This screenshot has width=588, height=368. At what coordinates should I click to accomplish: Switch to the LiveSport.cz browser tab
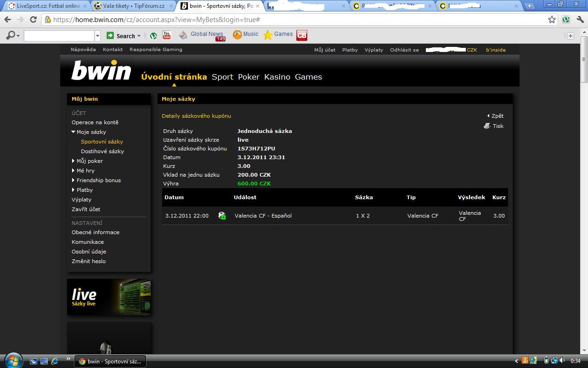tap(45, 6)
